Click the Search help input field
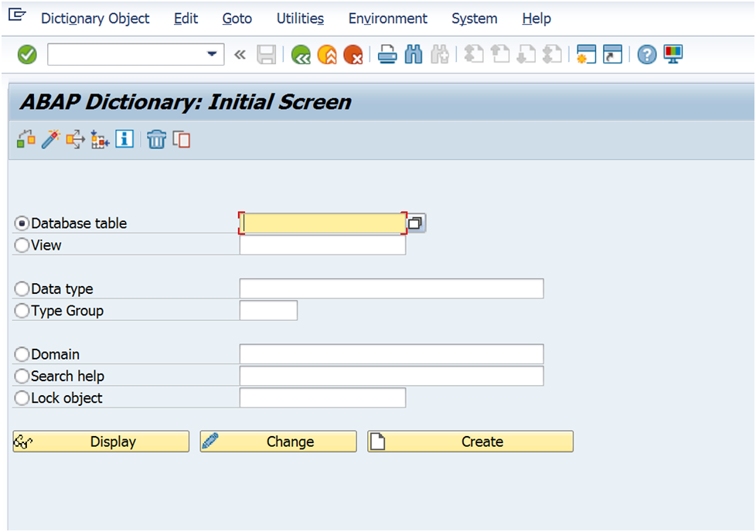 (x=391, y=377)
